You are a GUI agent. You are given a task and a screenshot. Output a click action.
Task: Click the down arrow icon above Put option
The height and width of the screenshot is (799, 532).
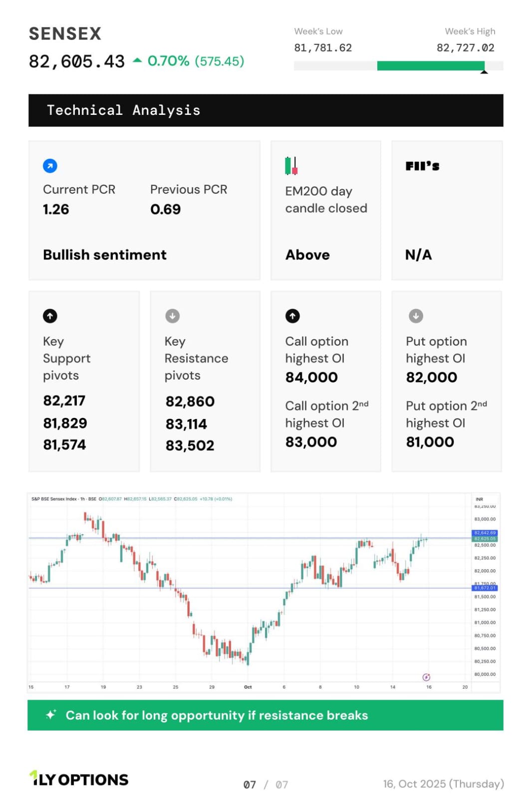(416, 316)
